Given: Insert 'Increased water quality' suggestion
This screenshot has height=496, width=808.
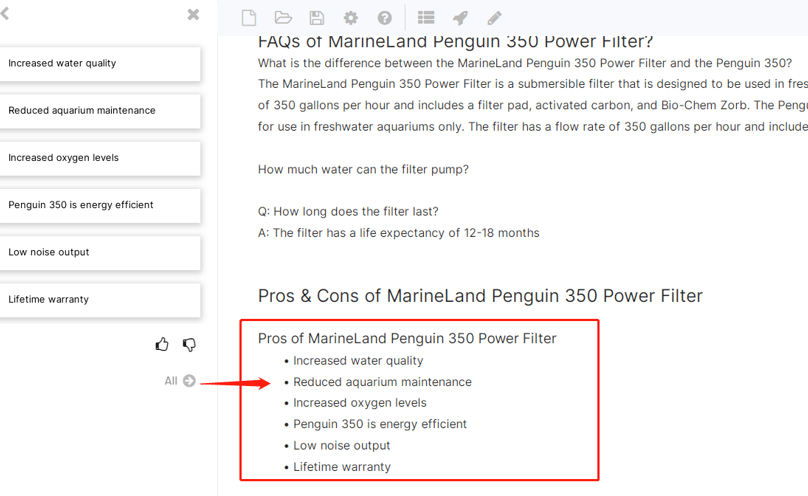Looking at the screenshot, I should 100,63.
